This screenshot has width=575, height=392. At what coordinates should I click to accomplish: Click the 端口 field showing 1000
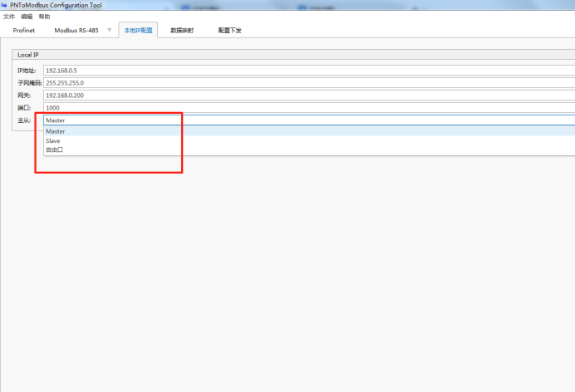pyautogui.click(x=309, y=108)
